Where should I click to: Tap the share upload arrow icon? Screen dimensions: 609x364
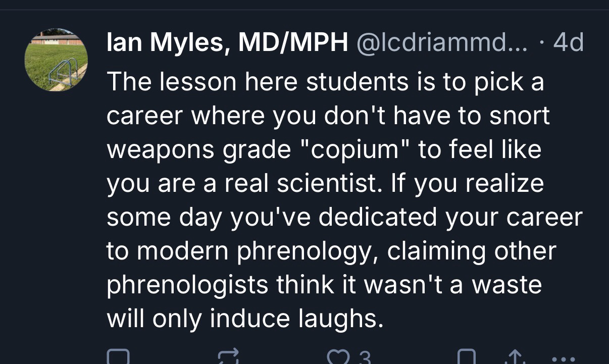coord(515,358)
